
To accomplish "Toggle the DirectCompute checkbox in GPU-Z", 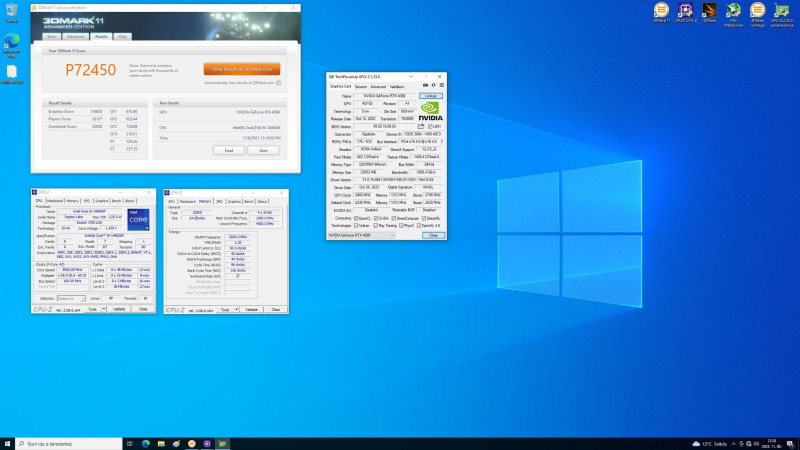I will (394, 218).
